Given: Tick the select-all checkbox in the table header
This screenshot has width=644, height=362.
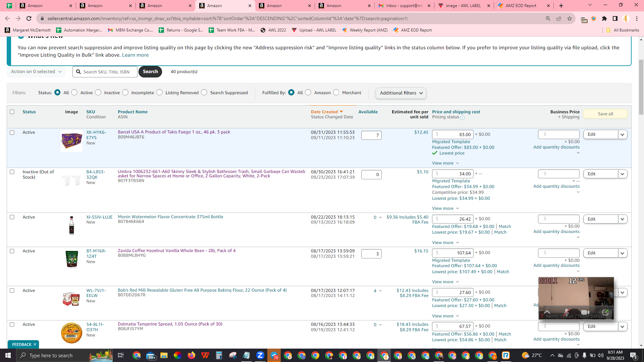Looking at the screenshot, I should coord(12,112).
